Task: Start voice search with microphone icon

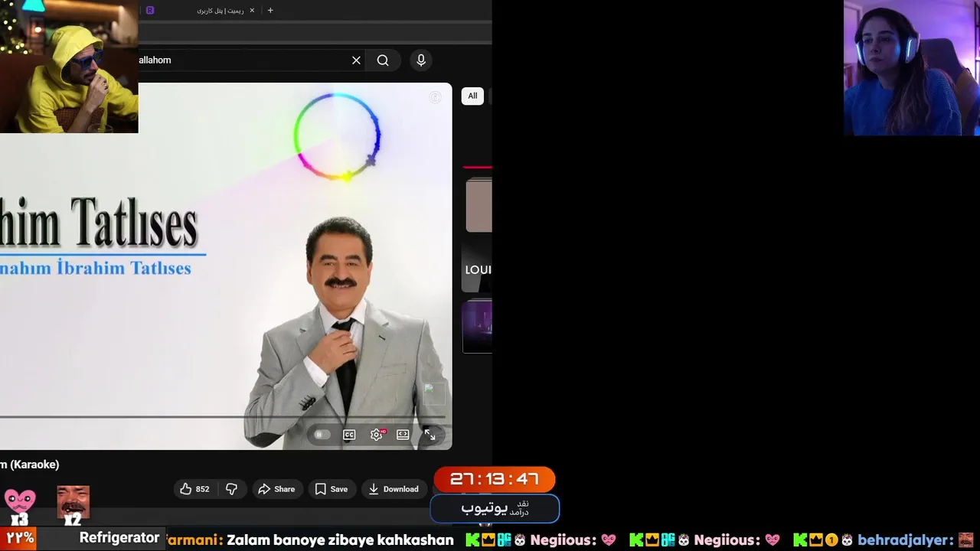Action: (420, 60)
